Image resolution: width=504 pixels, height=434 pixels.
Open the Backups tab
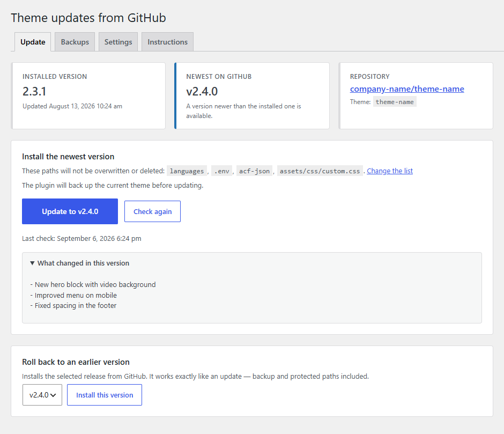point(75,42)
